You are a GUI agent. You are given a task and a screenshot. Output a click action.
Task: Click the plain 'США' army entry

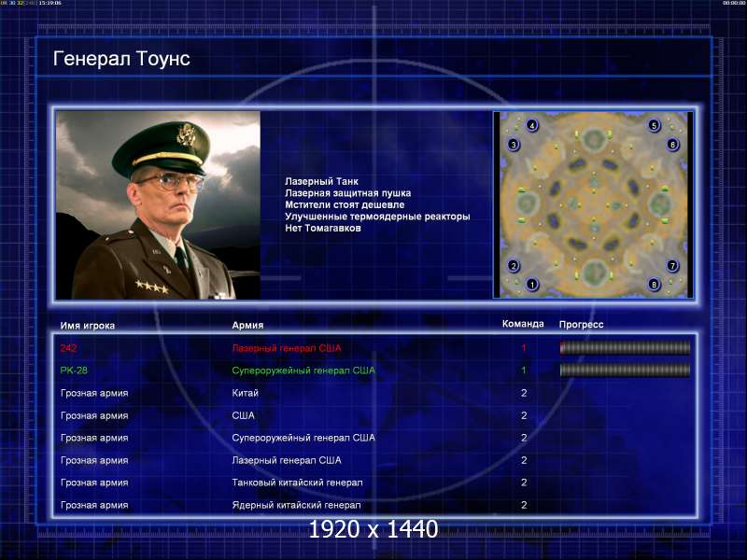pos(243,415)
